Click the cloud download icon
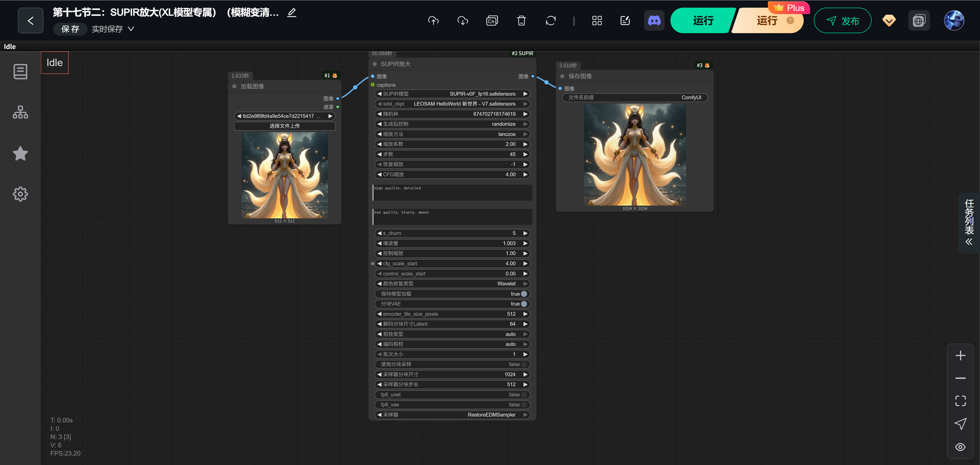Screen dimensions: 980x465 (x=463, y=20)
